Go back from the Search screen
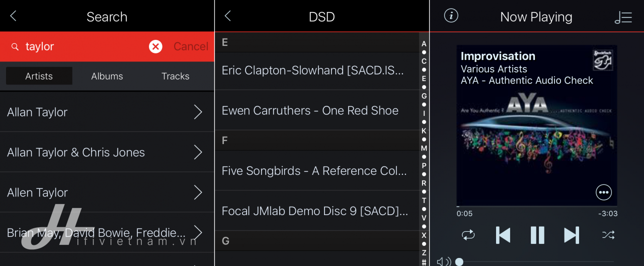The image size is (644, 266). (13, 16)
